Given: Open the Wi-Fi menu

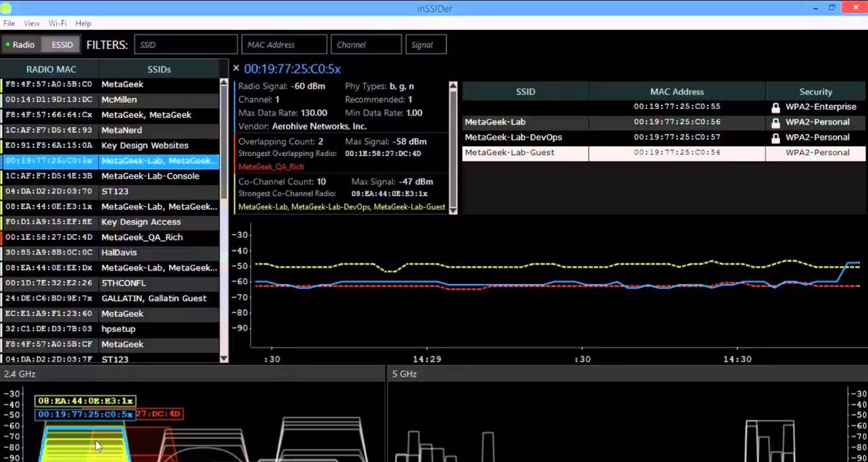Looking at the screenshot, I should pyautogui.click(x=57, y=23).
